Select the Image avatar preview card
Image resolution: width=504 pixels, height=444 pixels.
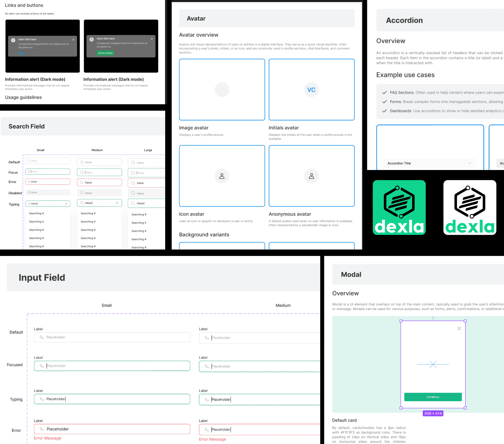coord(222,90)
